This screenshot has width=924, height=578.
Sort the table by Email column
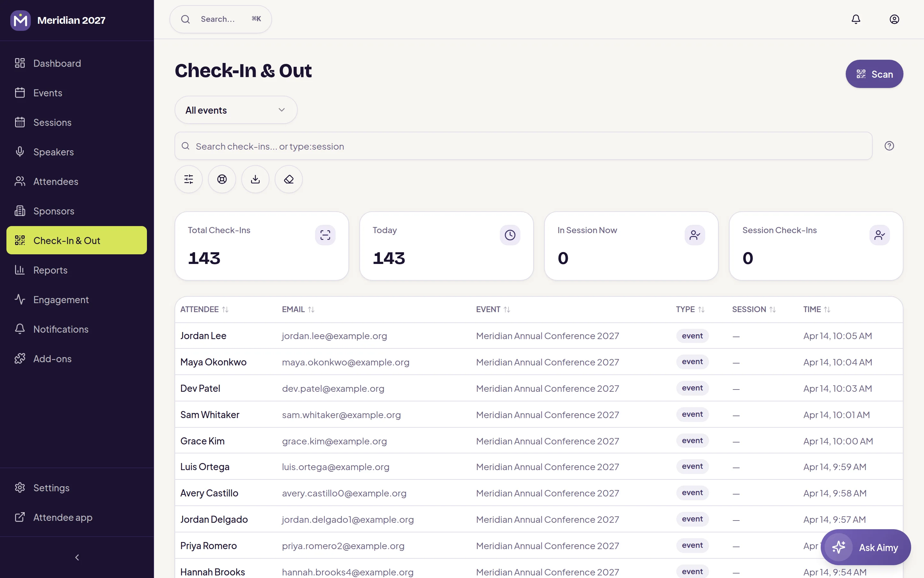point(298,309)
